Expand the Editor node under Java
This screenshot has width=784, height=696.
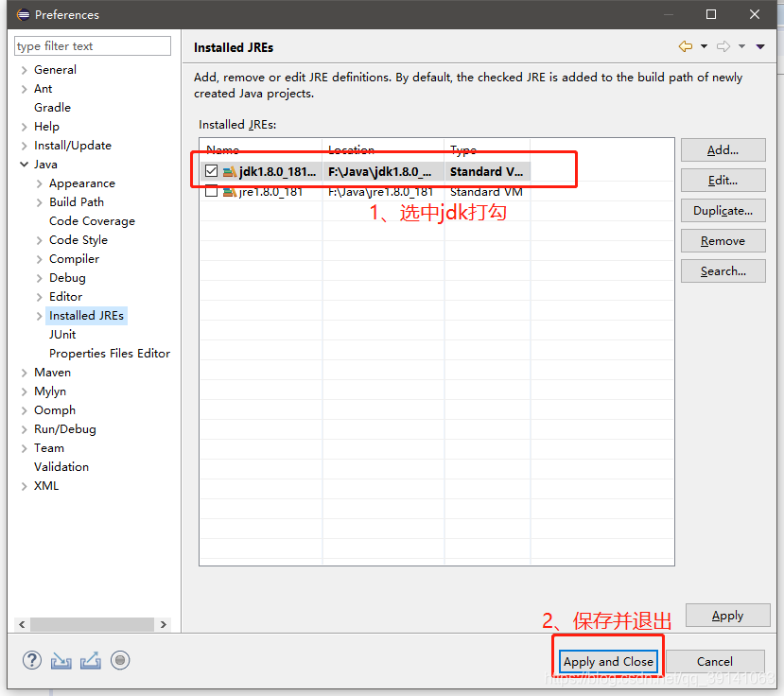[39, 298]
